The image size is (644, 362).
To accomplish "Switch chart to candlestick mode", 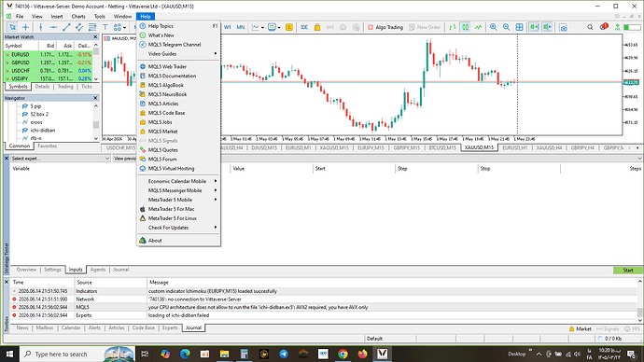I will pyautogui.click(x=466, y=27).
